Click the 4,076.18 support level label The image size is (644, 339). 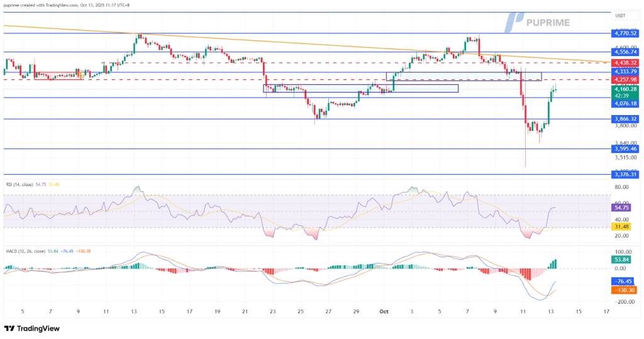[x=625, y=103]
